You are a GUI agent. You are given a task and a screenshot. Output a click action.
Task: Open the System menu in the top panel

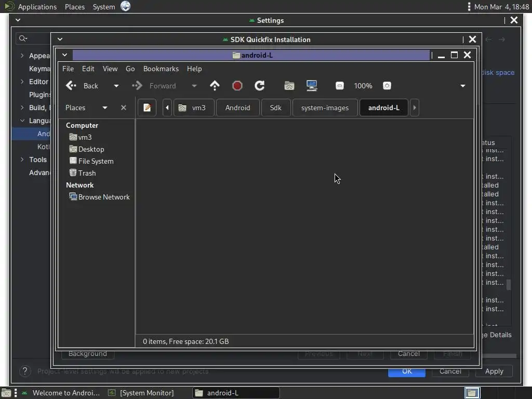click(x=104, y=6)
